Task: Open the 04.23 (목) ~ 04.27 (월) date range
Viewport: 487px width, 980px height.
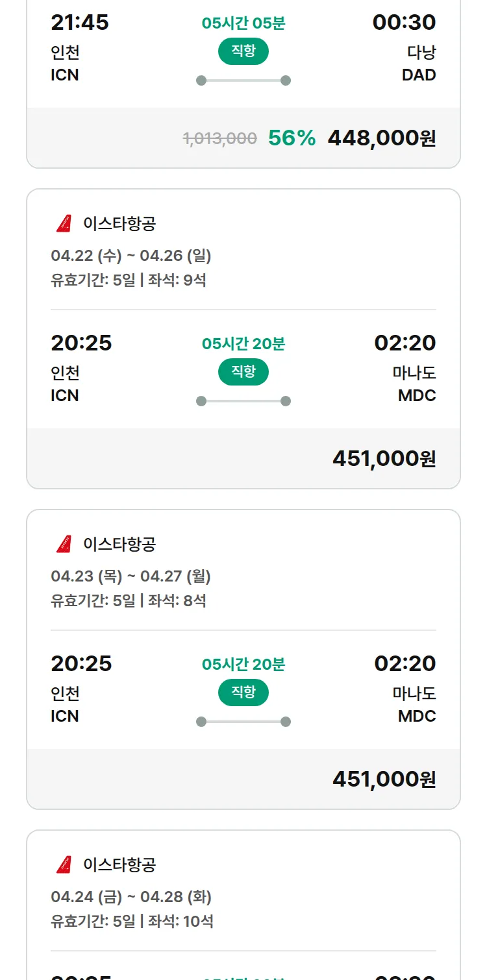Action: pos(131,576)
